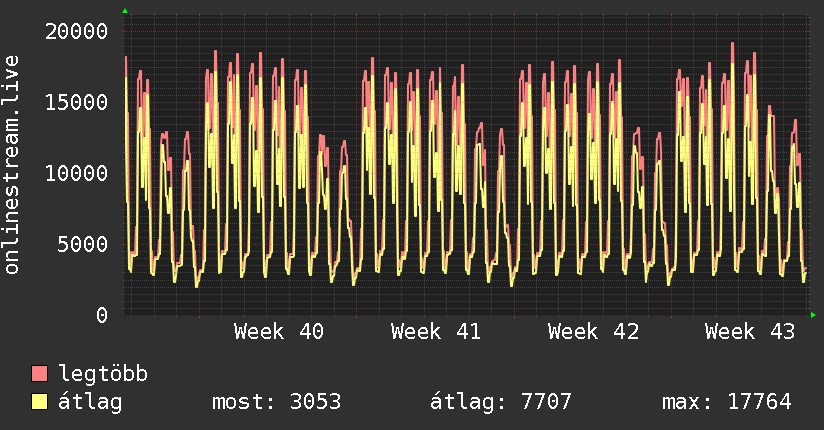This screenshot has height=430, width=824.
Task: Click the 5000 y-axis tick label
Action: 83,244
